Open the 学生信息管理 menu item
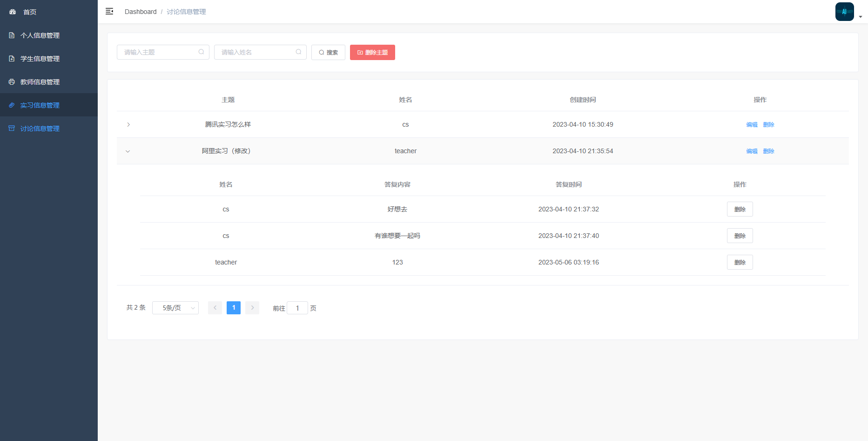868x441 pixels. 40,59
